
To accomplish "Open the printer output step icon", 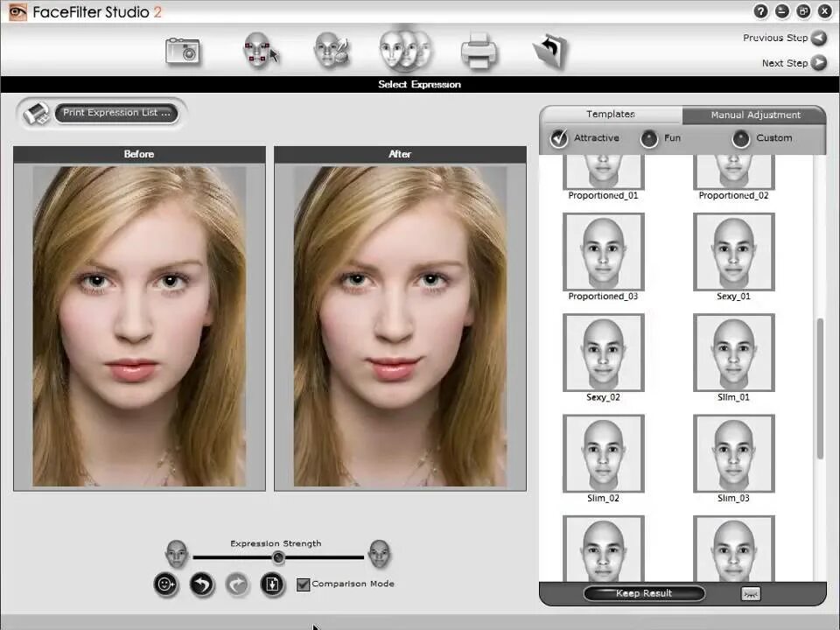I will pos(479,52).
